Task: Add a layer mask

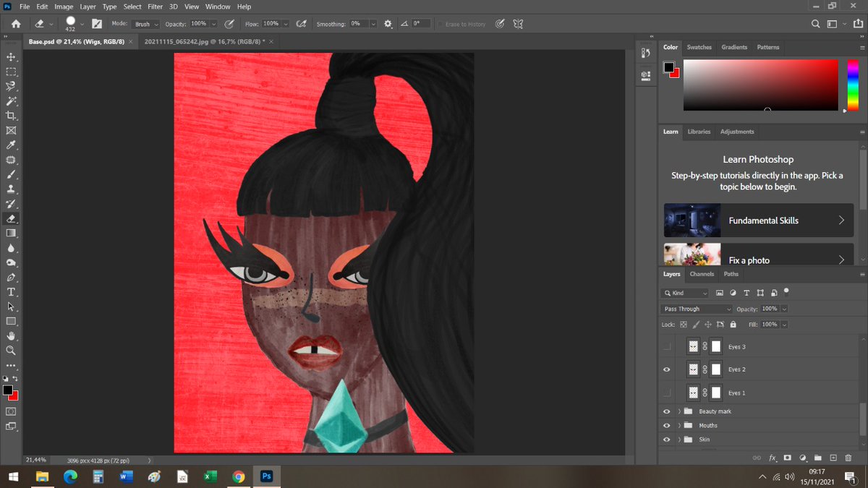Action: click(x=788, y=458)
